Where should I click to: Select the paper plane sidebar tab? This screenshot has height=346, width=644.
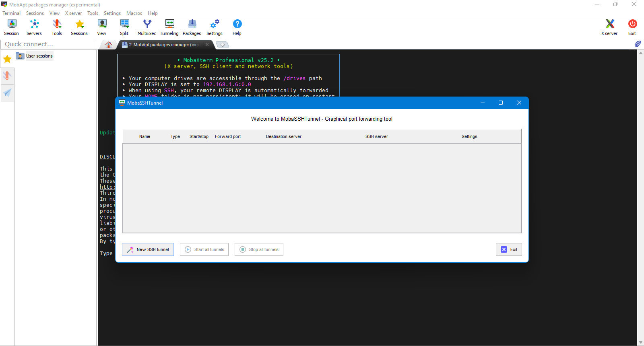7,93
